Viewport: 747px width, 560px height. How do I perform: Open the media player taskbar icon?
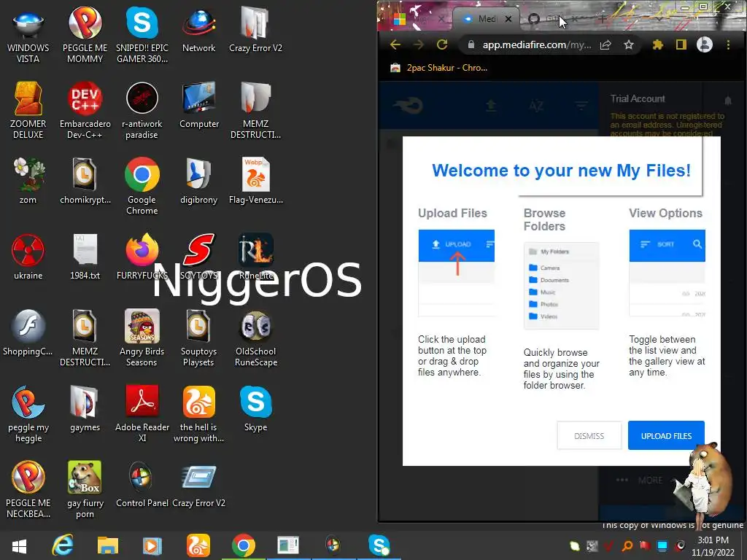click(x=152, y=545)
